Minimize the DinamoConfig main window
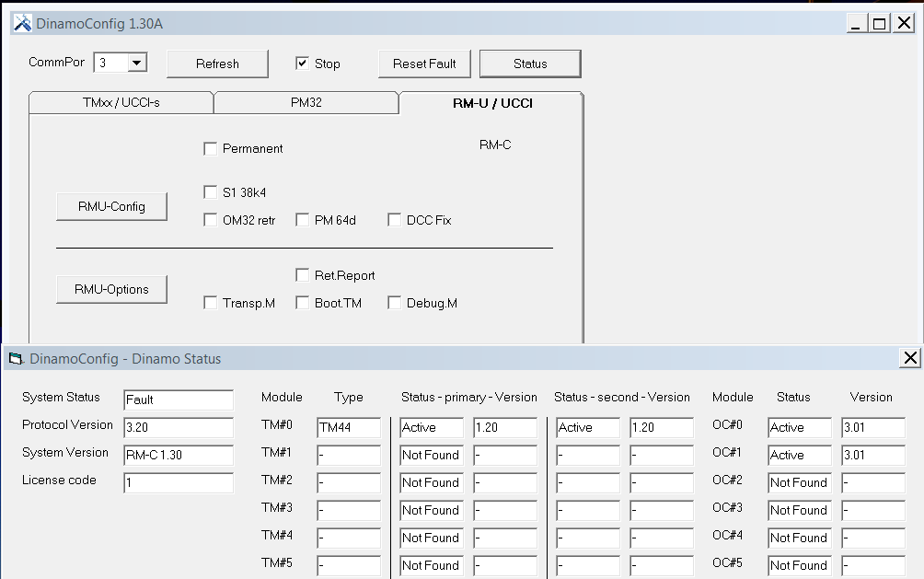The width and height of the screenshot is (924, 579). tap(858, 24)
